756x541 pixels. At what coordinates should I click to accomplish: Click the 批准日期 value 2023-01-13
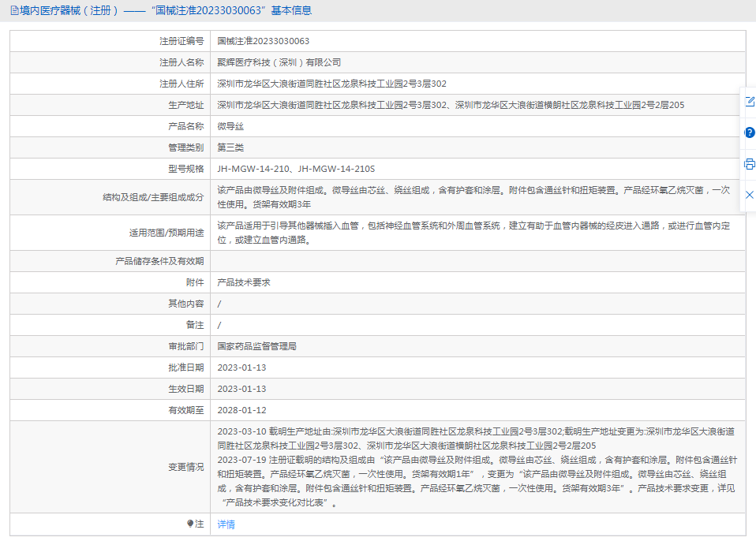[x=241, y=368]
